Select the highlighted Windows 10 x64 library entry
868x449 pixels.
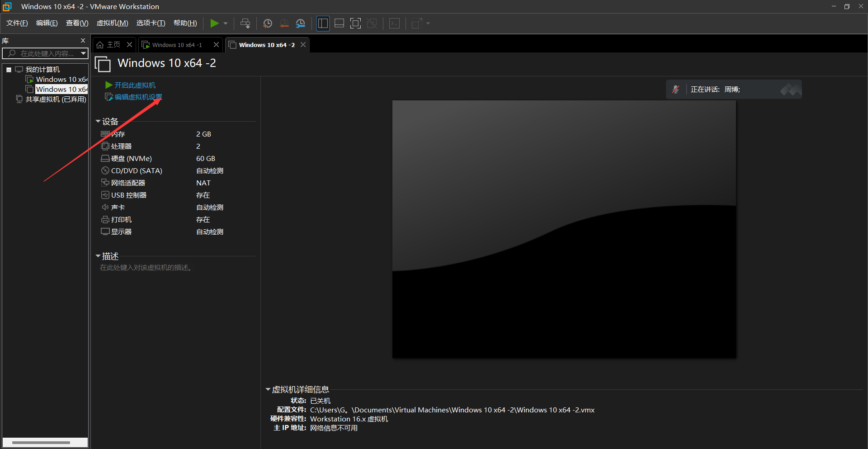pos(62,90)
